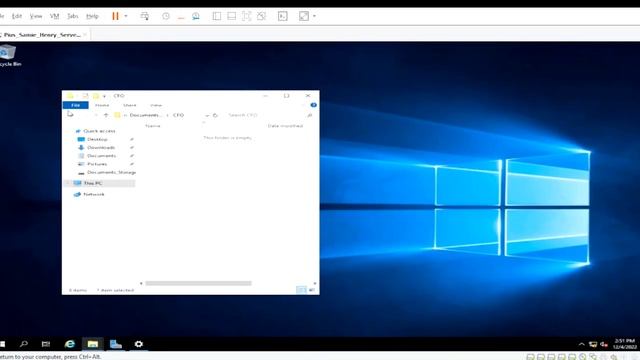Sort by the Date modified column header

(285, 126)
